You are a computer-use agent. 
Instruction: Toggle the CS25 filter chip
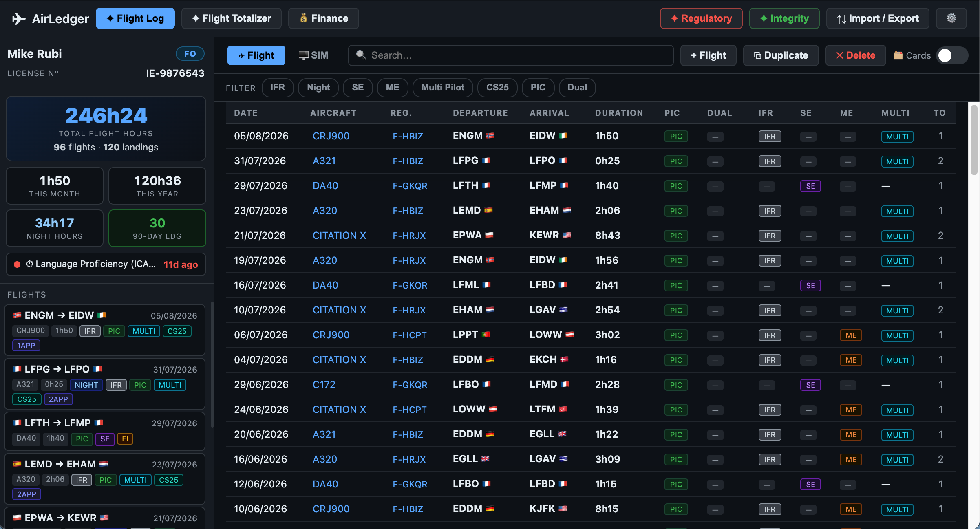coord(497,88)
